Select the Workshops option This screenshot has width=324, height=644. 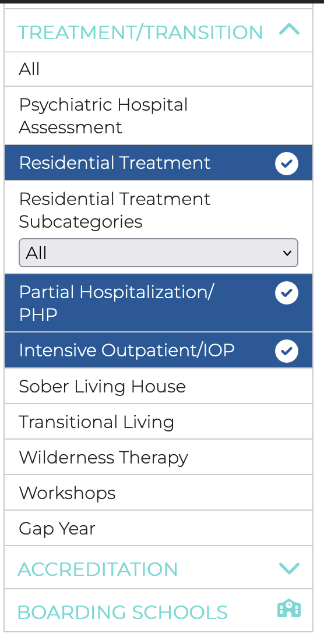click(159, 493)
